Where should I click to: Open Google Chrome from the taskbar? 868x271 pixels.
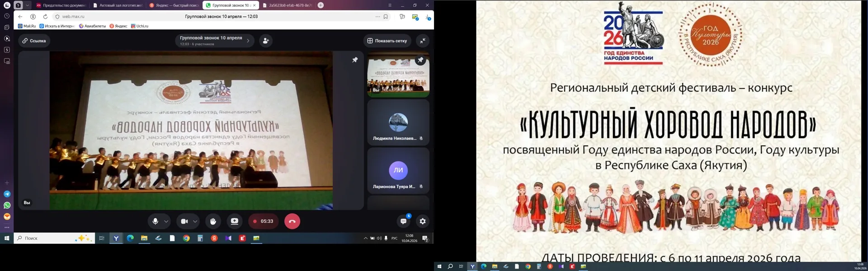186,238
